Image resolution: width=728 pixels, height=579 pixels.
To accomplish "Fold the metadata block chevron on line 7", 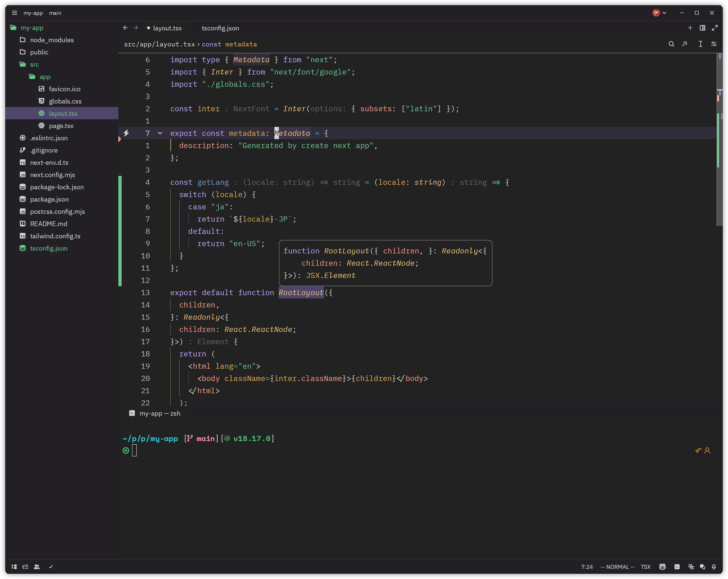I will (x=160, y=133).
